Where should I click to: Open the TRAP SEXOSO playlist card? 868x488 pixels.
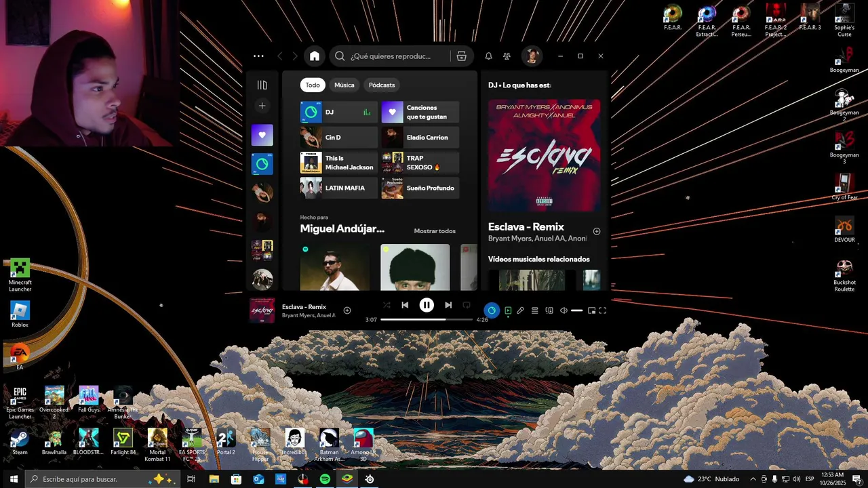coord(420,163)
